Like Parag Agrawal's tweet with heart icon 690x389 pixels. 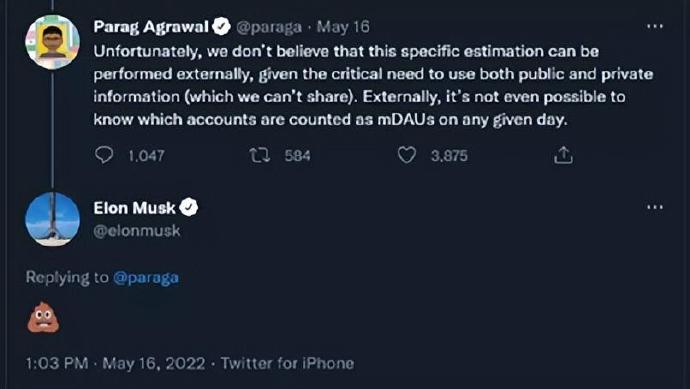click(x=407, y=155)
